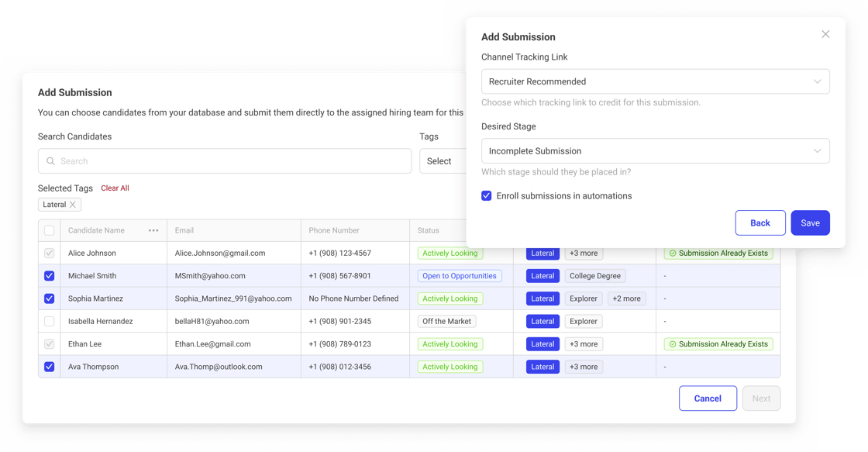Click the Explorer tag for Isabella Hernandez
The width and height of the screenshot is (868, 452).
(x=584, y=321)
